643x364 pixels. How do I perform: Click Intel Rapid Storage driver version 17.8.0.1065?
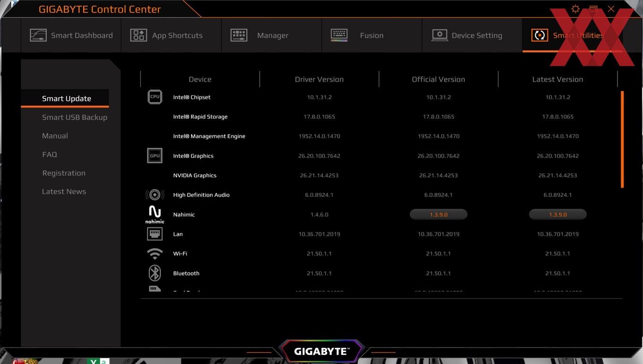tap(319, 117)
